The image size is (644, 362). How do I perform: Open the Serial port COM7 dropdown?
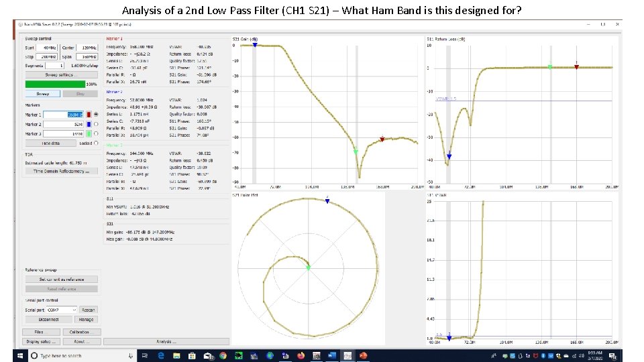tap(62, 310)
